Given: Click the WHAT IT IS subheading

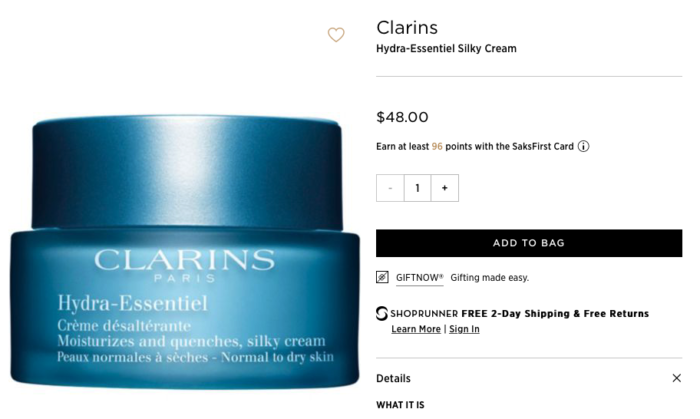Looking at the screenshot, I should pyautogui.click(x=400, y=405).
